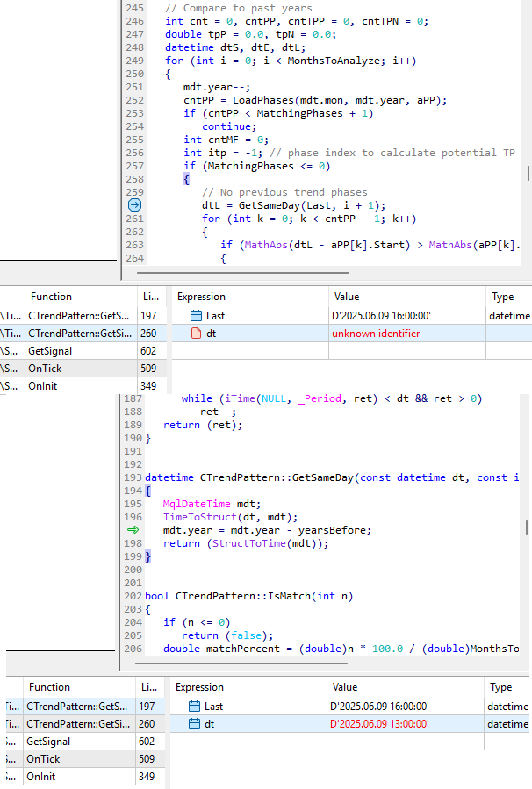The height and width of the screenshot is (789, 532).
Task: Click line 263 with MathAbs(dtL - aPP[k].Start)
Action: click(x=370, y=245)
